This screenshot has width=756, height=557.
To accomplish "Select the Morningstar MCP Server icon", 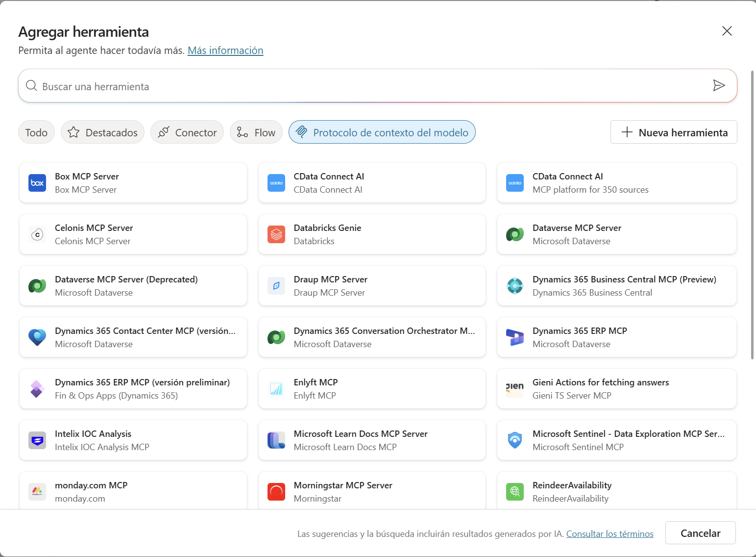I will click(x=276, y=491).
